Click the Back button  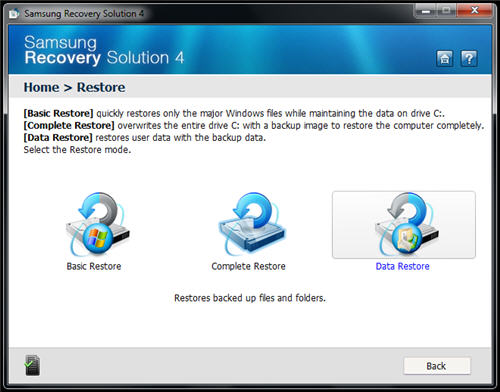[437, 366]
